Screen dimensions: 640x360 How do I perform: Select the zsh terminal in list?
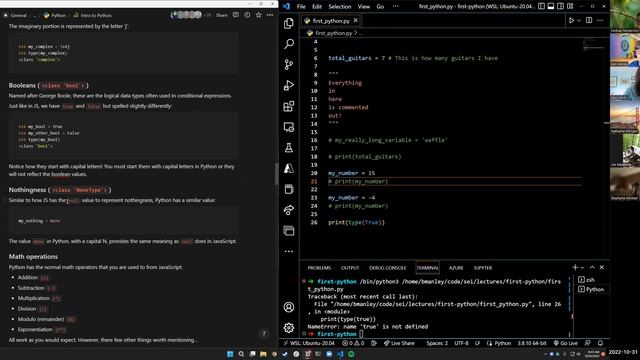click(x=591, y=280)
